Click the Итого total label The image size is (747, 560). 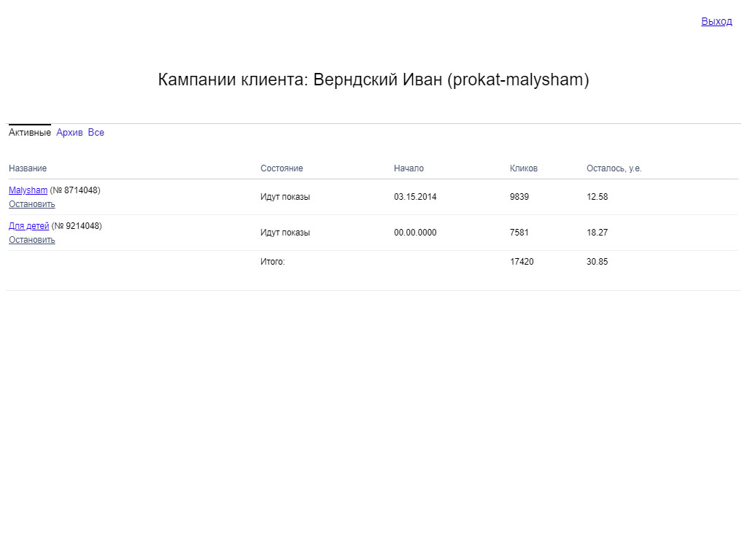[x=272, y=262]
